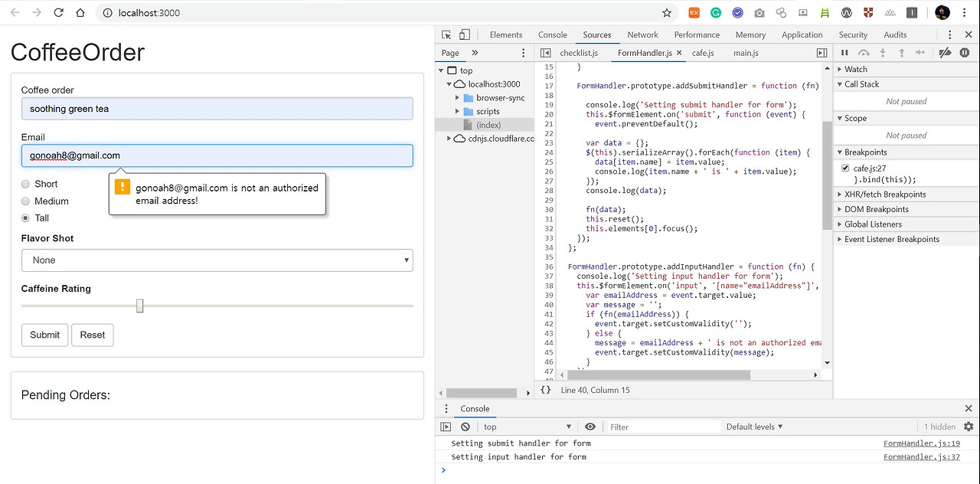This screenshot has height=484, width=980.
Task: Click the Submit button
Action: pyautogui.click(x=45, y=335)
